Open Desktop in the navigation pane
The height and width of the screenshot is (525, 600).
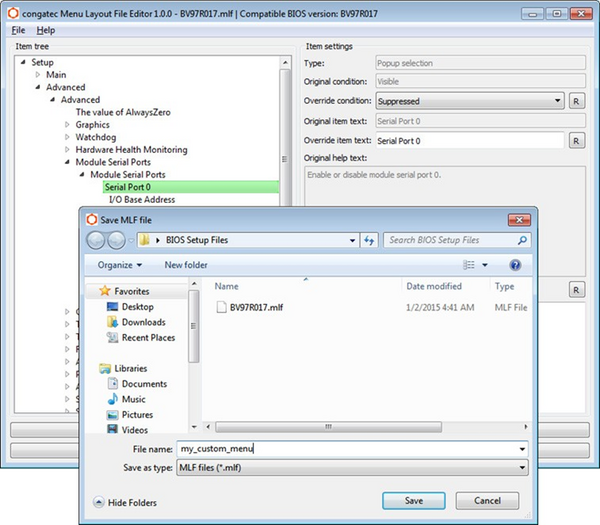click(x=137, y=307)
